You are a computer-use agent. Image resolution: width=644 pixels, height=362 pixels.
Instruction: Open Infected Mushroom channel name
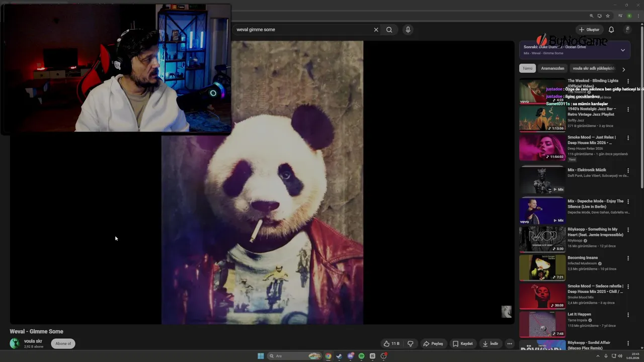(x=582, y=263)
